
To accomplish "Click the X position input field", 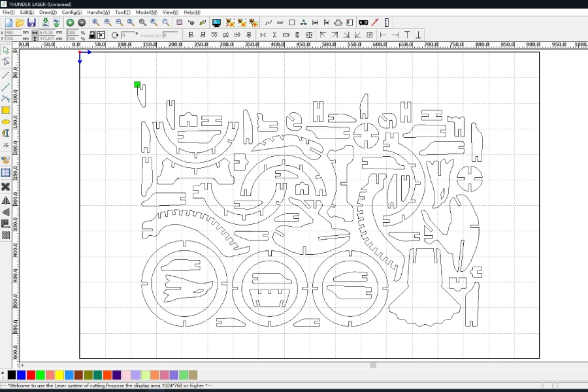I will tap(14, 33).
